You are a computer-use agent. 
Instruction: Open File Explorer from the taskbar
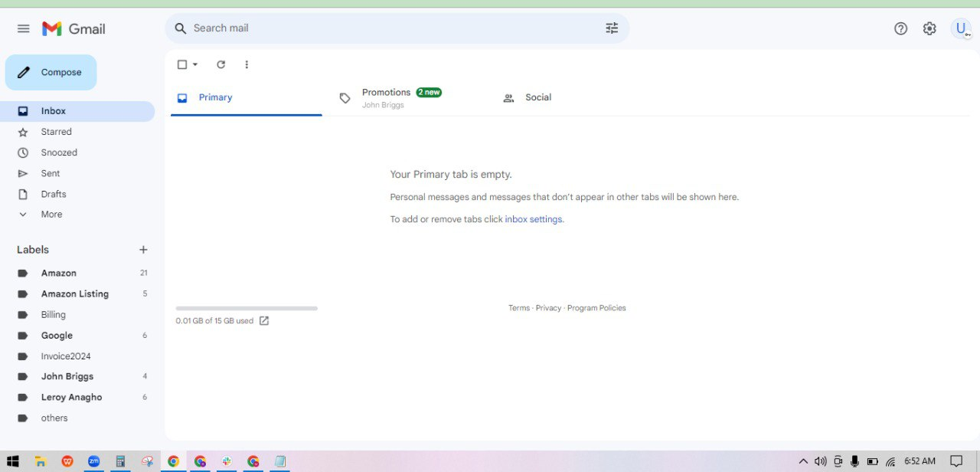[x=41, y=461]
